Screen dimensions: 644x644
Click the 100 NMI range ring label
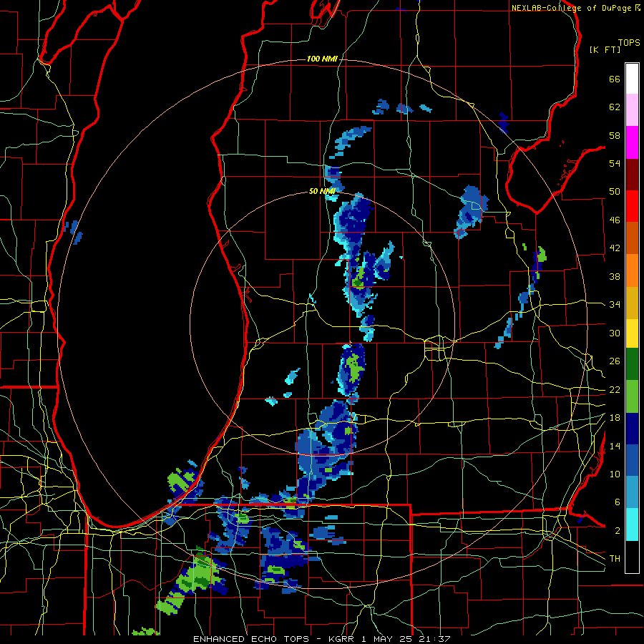point(322,59)
